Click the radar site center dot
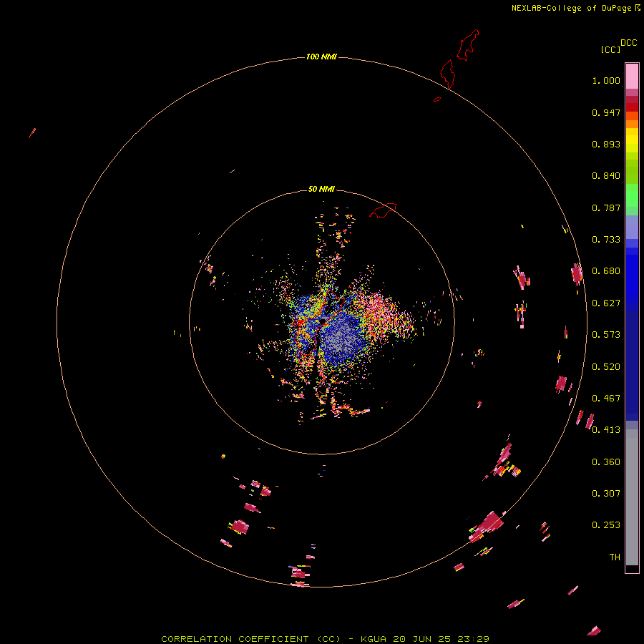The width and height of the screenshot is (644, 644). pyautogui.click(x=323, y=321)
